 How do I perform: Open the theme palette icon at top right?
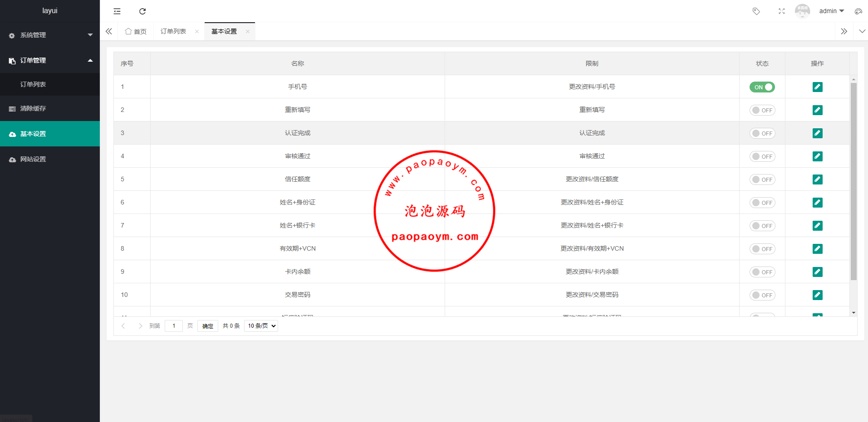click(x=858, y=11)
